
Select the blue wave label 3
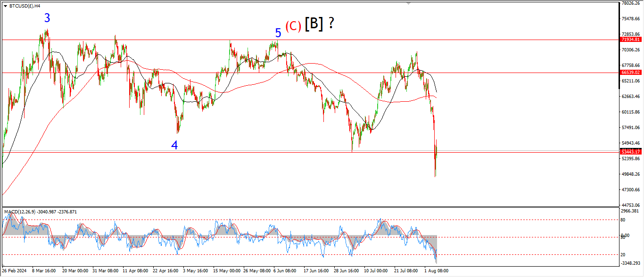(x=47, y=18)
